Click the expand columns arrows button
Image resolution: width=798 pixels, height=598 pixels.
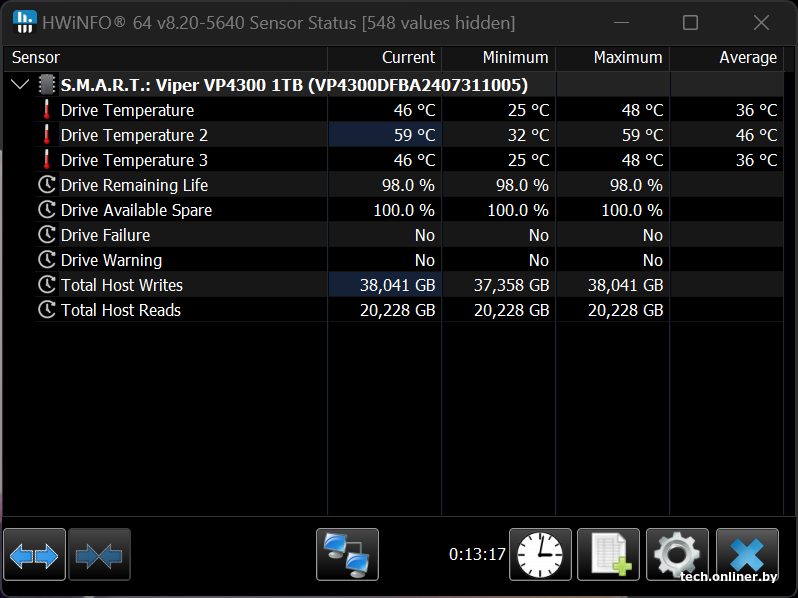click(34, 555)
